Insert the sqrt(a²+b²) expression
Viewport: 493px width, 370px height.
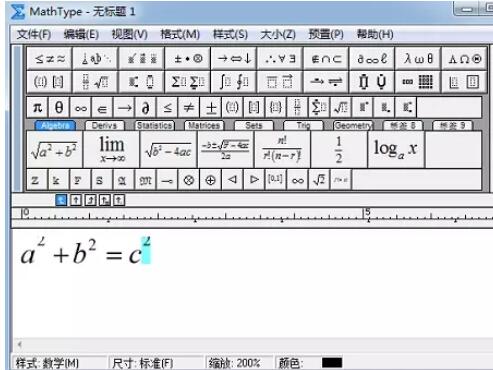54,149
